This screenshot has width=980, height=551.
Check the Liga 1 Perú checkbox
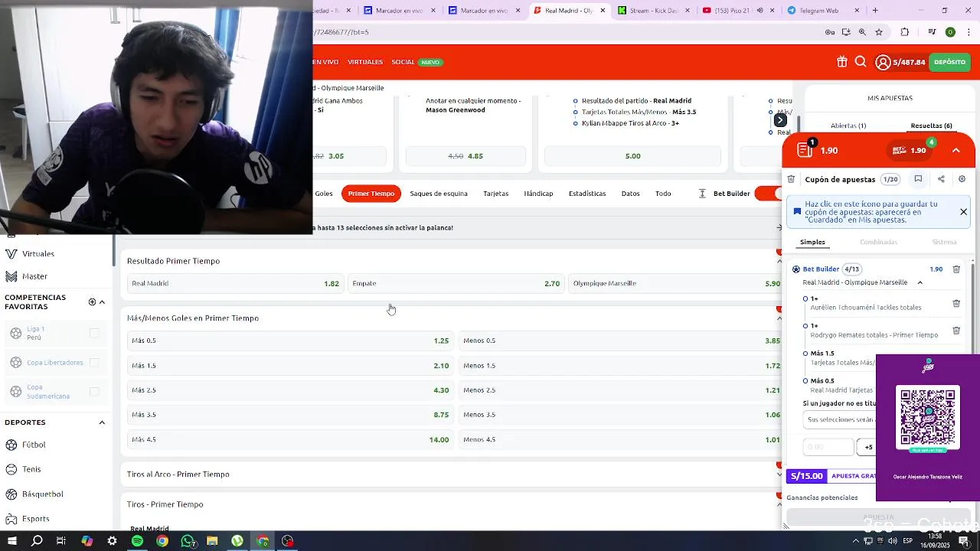[94, 333]
